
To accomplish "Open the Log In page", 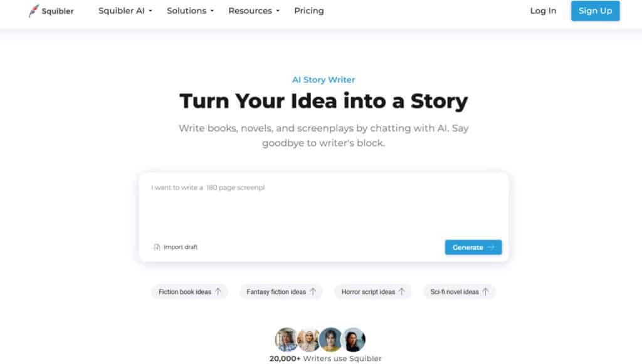I will [543, 11].
